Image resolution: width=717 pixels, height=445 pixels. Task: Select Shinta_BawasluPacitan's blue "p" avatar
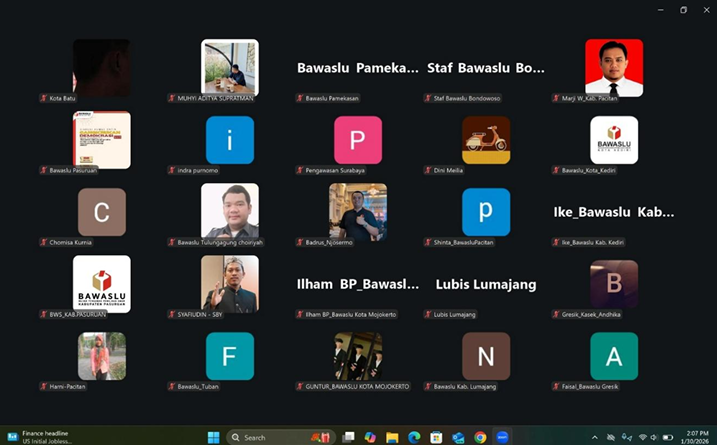click(x=486, y=212)
